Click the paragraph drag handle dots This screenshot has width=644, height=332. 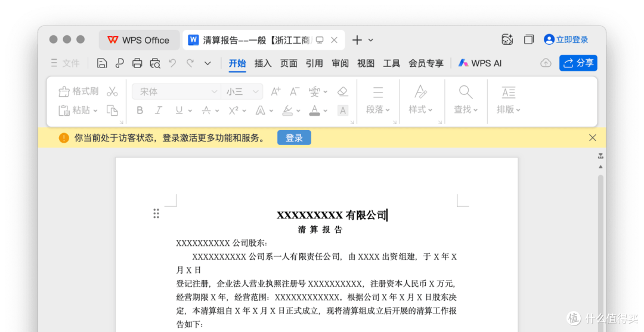[156, 213]
